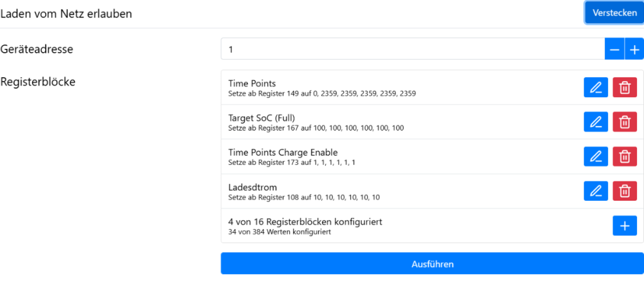The width and height of the screenshot is (644, 285).
Task: Increase the Geräteadresse value
Action: click(x=634, y=50)
